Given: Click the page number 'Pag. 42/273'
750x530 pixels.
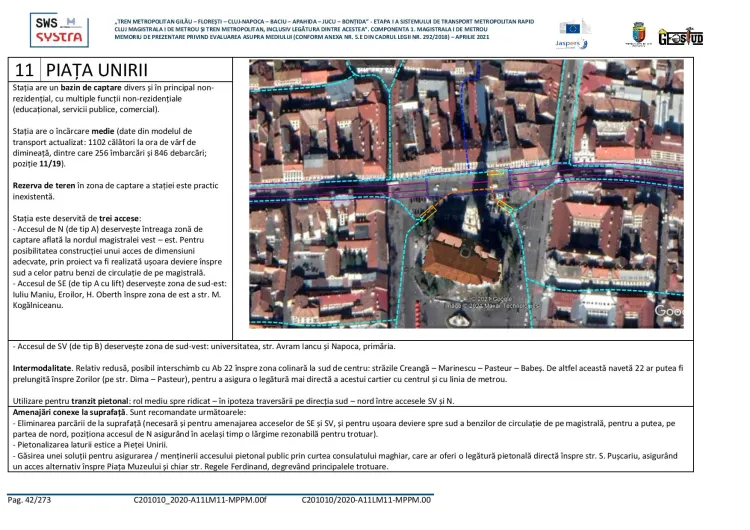Looking at the screenshot, I should click(31, 498).
